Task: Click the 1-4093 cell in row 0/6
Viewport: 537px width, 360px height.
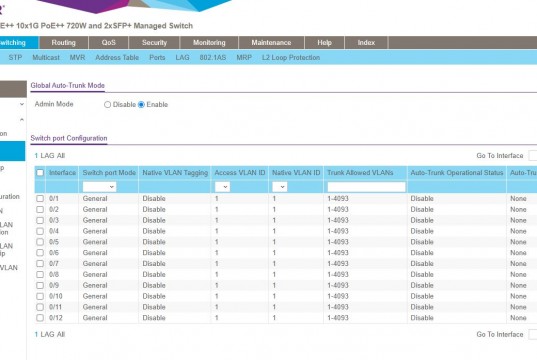Action: click(x=338, y=253)
